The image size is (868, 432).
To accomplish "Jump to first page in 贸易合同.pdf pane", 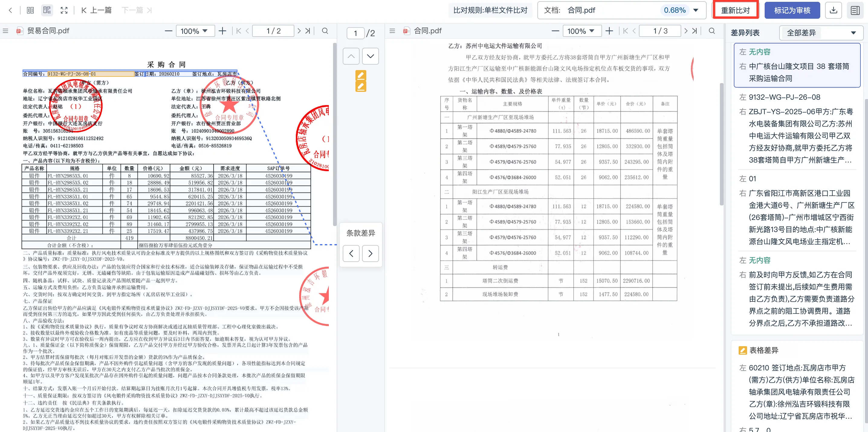I will 238,31.
